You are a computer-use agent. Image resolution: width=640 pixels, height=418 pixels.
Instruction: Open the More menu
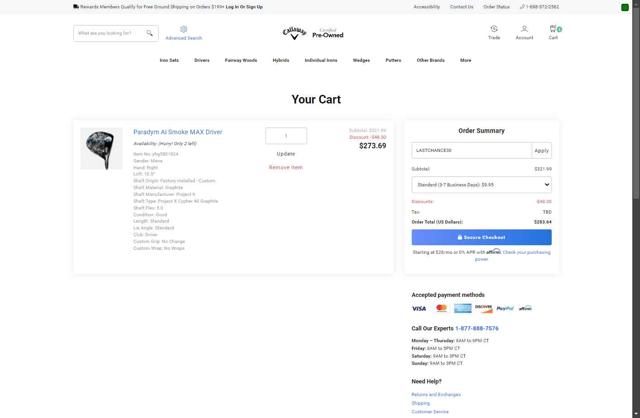coord(466,60)
